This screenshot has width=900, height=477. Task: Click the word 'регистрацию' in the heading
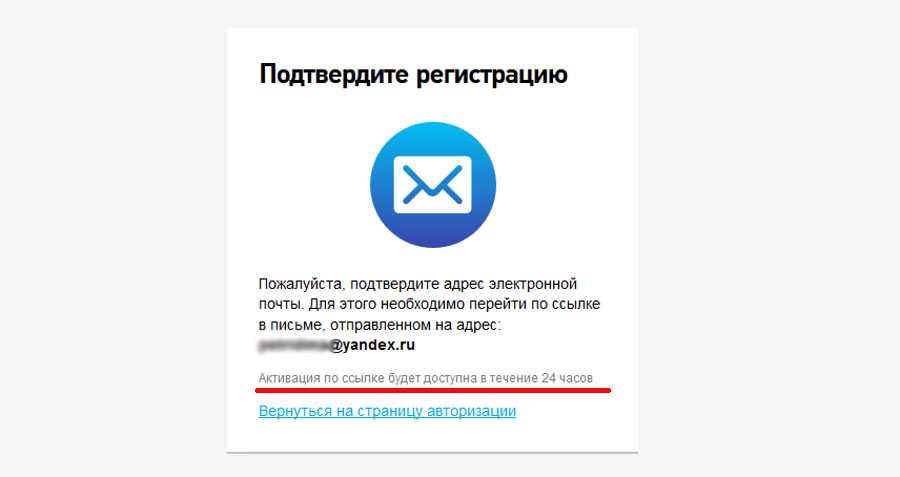[x=492, y=76]
